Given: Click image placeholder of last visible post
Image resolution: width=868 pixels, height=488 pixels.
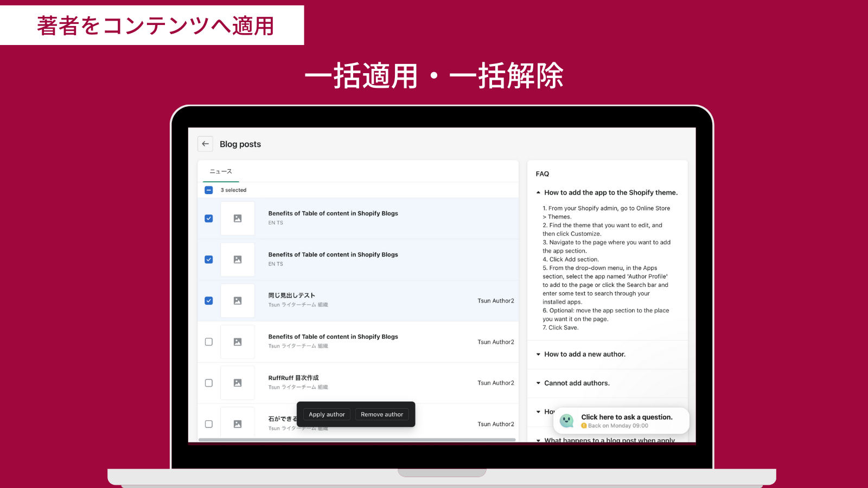Looking at the screenshot, I should pyautogui.click(x=238, y=424).
